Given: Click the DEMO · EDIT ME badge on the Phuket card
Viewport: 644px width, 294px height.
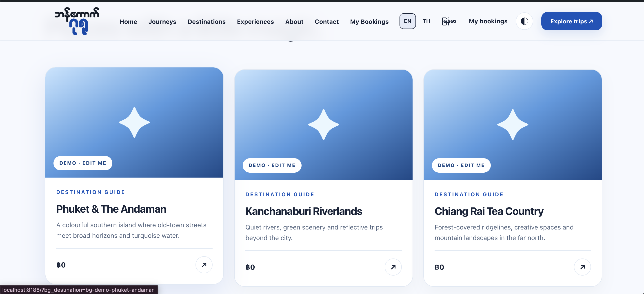Looking at the screenshot, I should coord(83,163).
